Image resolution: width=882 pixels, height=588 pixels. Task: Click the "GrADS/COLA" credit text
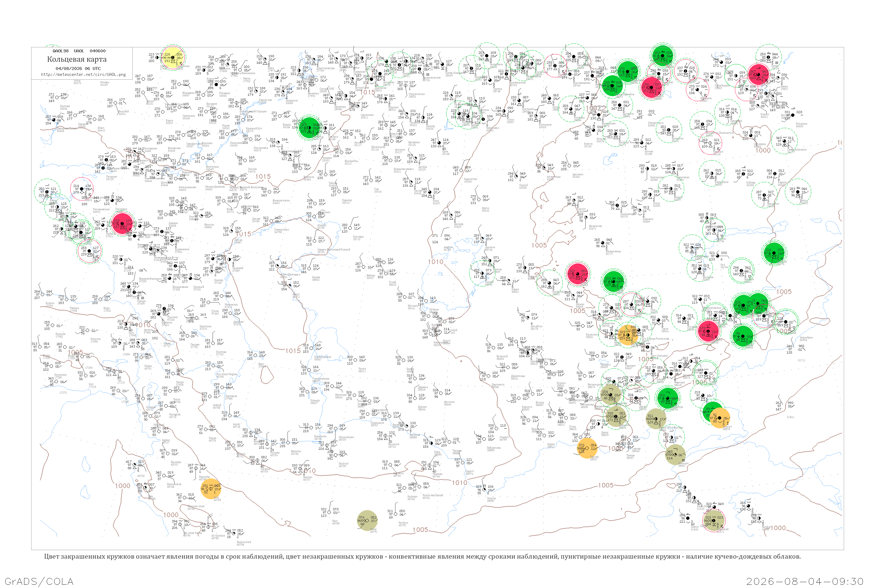(39, 581)
